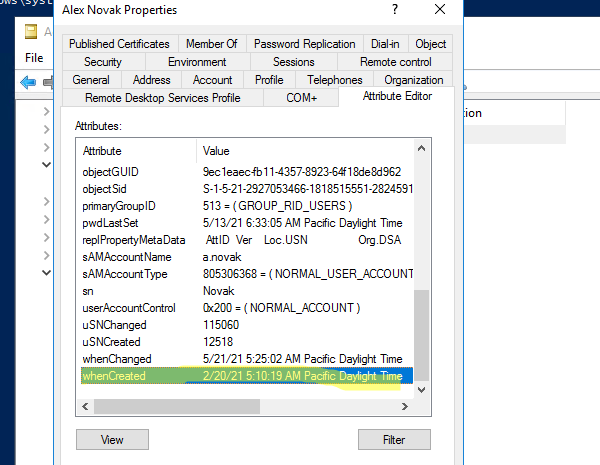Click the background window's yellow app icon
Viewport: 600px width, 465px height.
[x=31, y=31]
